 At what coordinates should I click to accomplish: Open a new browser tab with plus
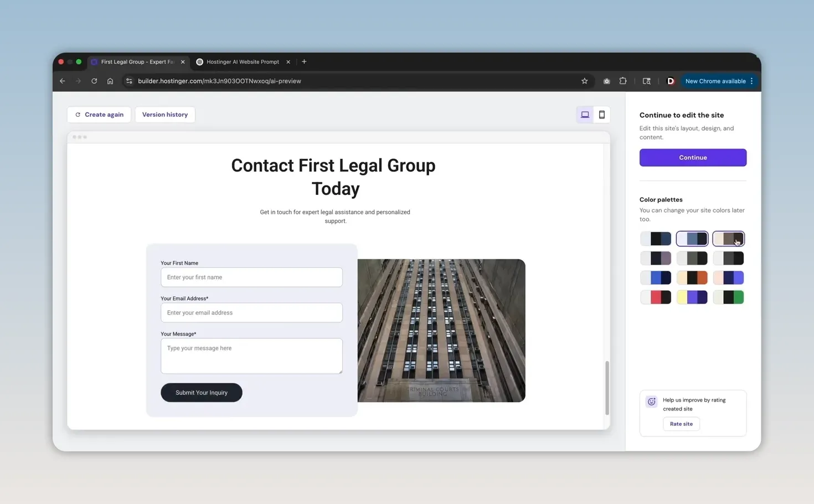tap(304, 61)
